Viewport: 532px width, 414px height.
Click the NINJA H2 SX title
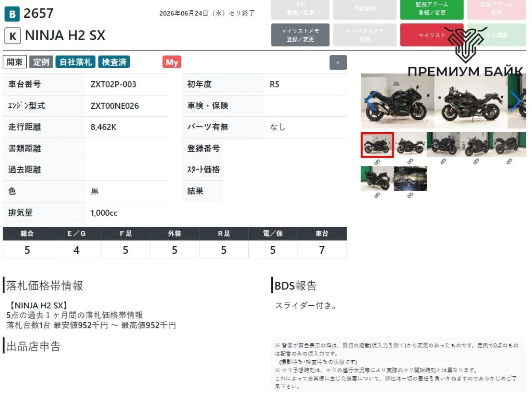[65, 36]
